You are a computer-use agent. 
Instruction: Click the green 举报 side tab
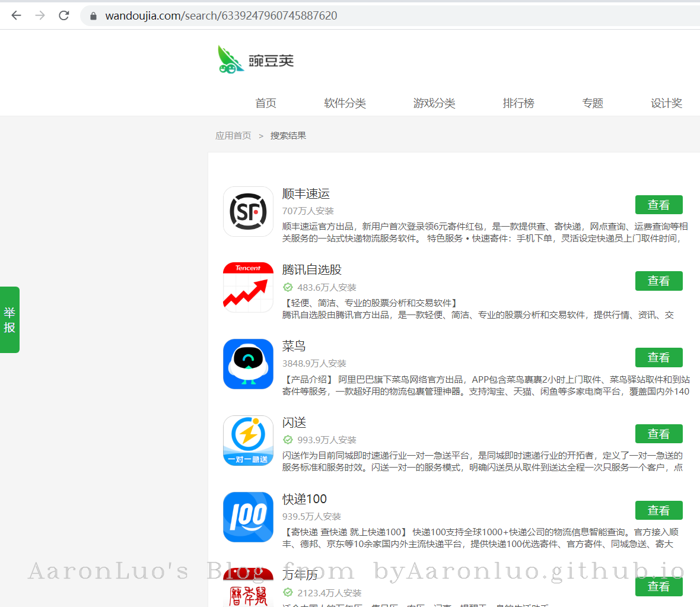[9, 320]
